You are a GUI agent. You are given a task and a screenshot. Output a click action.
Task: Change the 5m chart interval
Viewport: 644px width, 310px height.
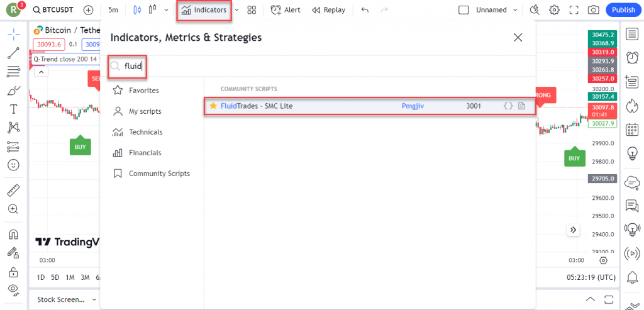(113, 10)
